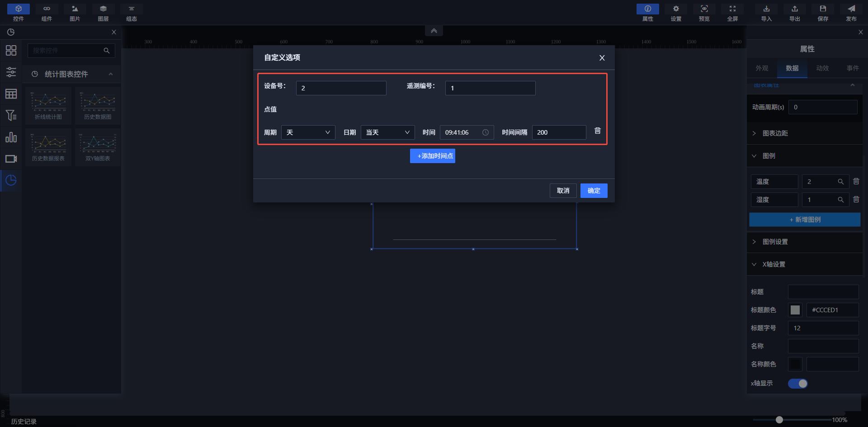Open the 周期 dropdown showing 天
The width and height of the screenshot is (868, 427).
(x=308, y=132)
